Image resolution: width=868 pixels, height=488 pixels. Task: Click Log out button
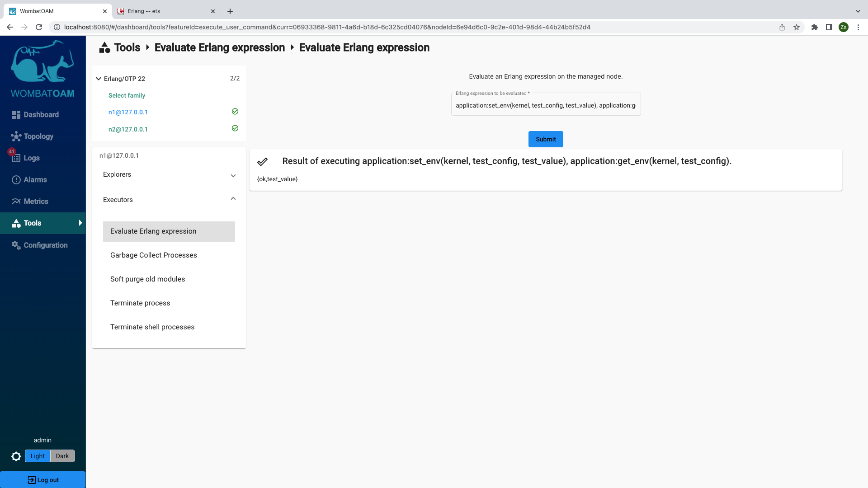[42, 480]
